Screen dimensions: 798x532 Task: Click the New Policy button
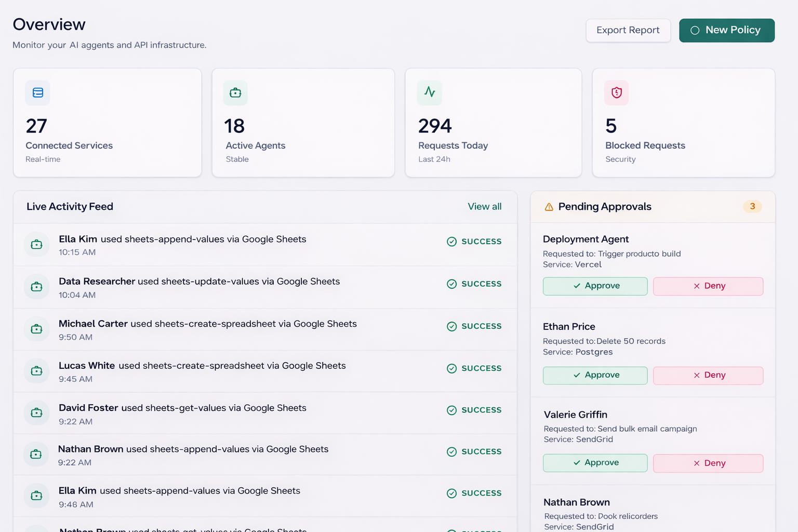(x=726, y=31)
